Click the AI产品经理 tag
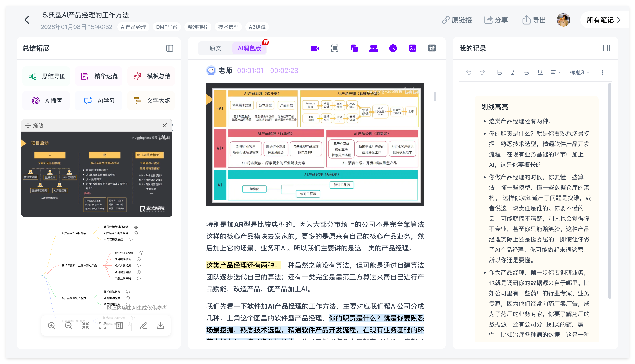The width and height of the screenshot is (635, 364). click(x=133, y=27)
